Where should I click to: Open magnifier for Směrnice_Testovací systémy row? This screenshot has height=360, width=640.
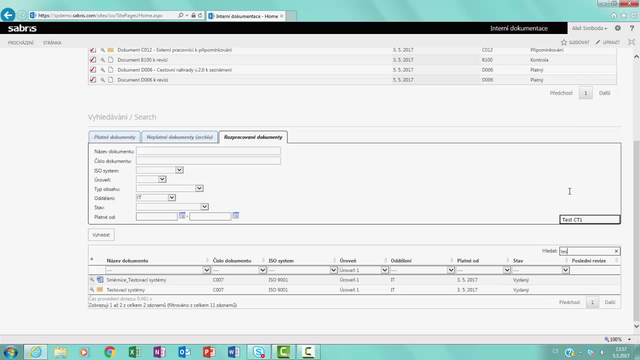[x=92, y=280]
